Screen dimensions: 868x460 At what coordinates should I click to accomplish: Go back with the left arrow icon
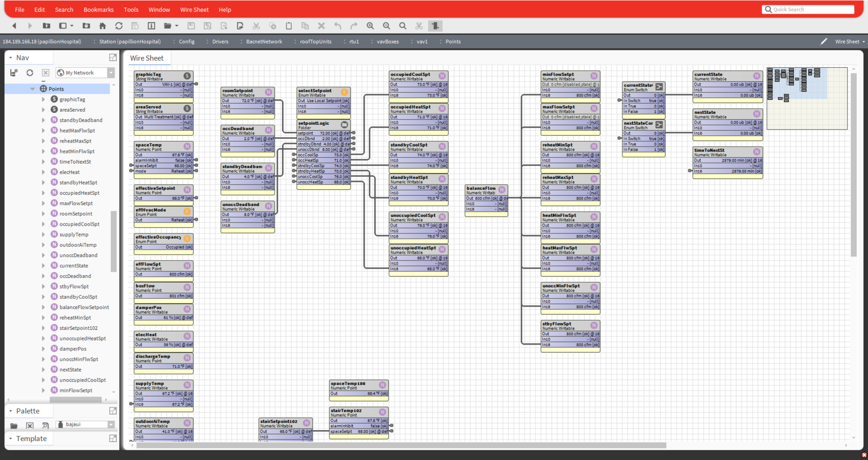(x=14, y=25)
